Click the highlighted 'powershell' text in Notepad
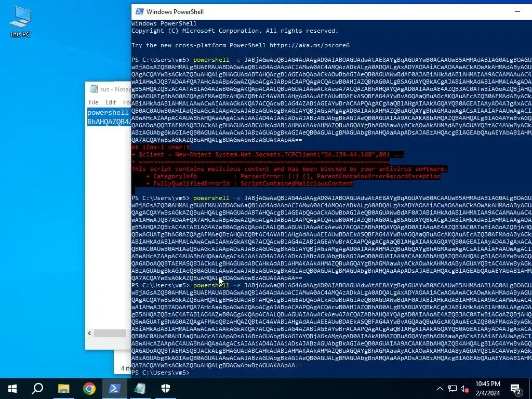This screenshot has height=399, width=532. tap(108, 112)
